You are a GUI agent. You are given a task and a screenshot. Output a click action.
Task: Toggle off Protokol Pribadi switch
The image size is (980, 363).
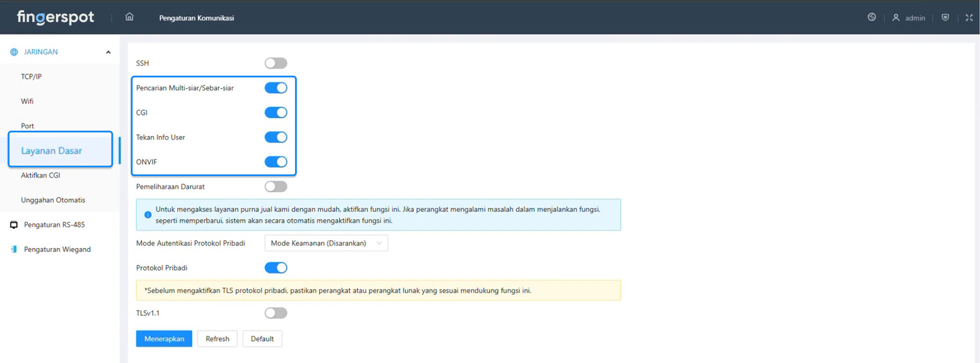click(x=276, y=268)
